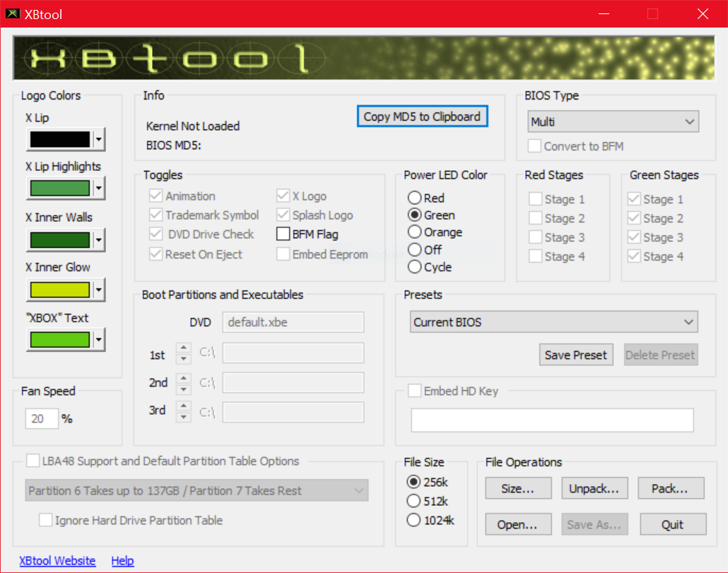Click the DVD default.xbe field

293,322
